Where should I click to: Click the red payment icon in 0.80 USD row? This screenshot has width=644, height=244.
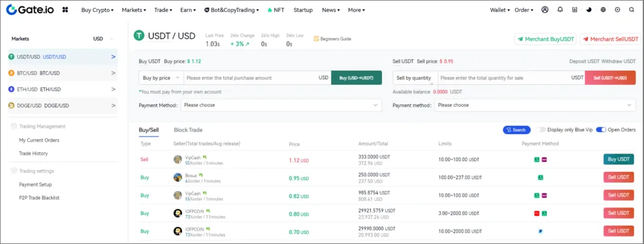[x=537, y=213]
